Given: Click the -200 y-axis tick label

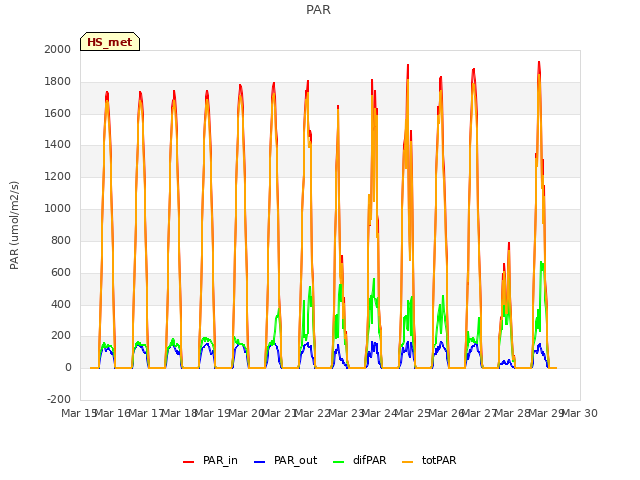Looking at the screenshot, I should pyautogui.click(x=59, y=399).
